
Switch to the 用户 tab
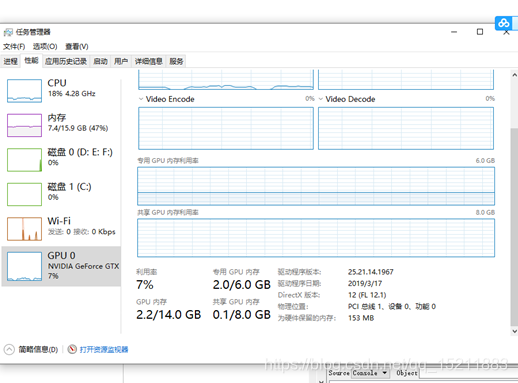(121, 61)
